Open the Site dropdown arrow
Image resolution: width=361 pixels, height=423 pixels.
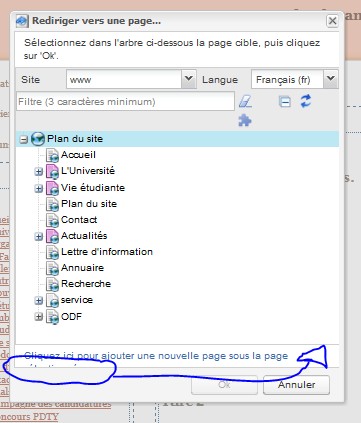[189, 79]
